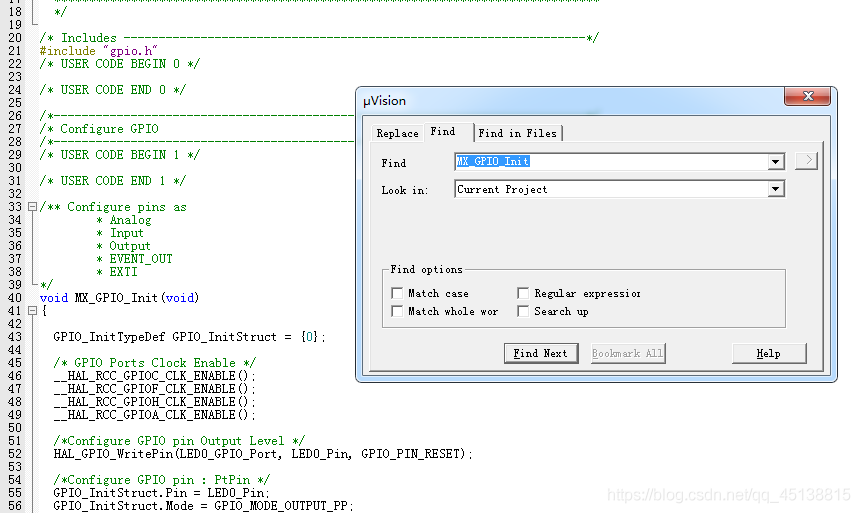Switch to the Replace tab
The height and width of the screenshot is (513, 860).
pyautogui.click(x=397, y=134)
